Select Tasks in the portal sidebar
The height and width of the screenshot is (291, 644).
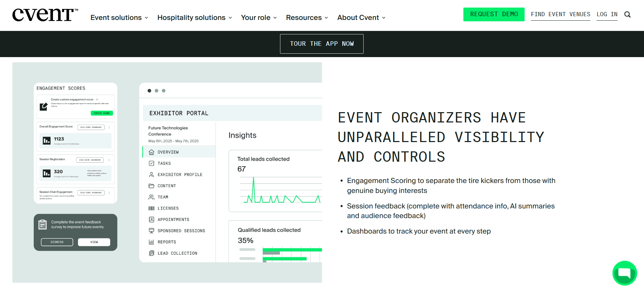click(x=164, y=163)
